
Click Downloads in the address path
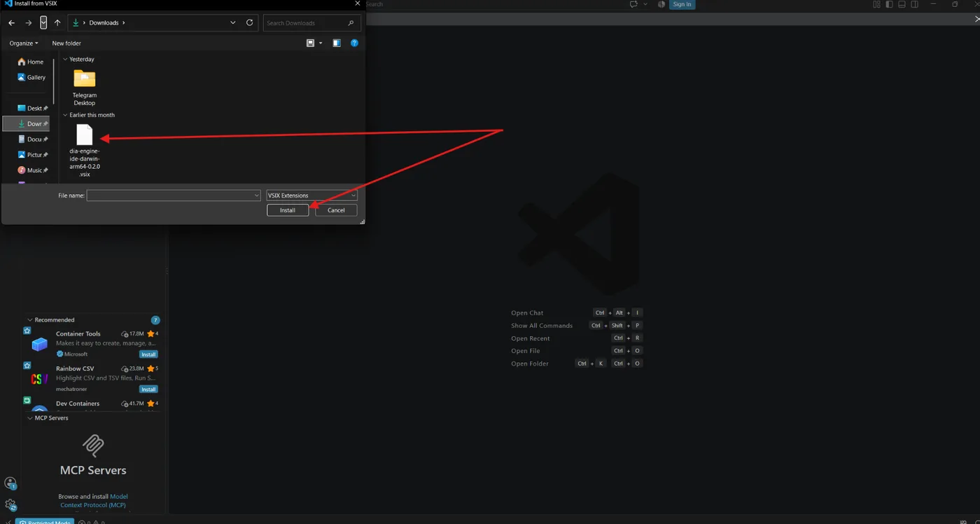click(x=104, y=23)
